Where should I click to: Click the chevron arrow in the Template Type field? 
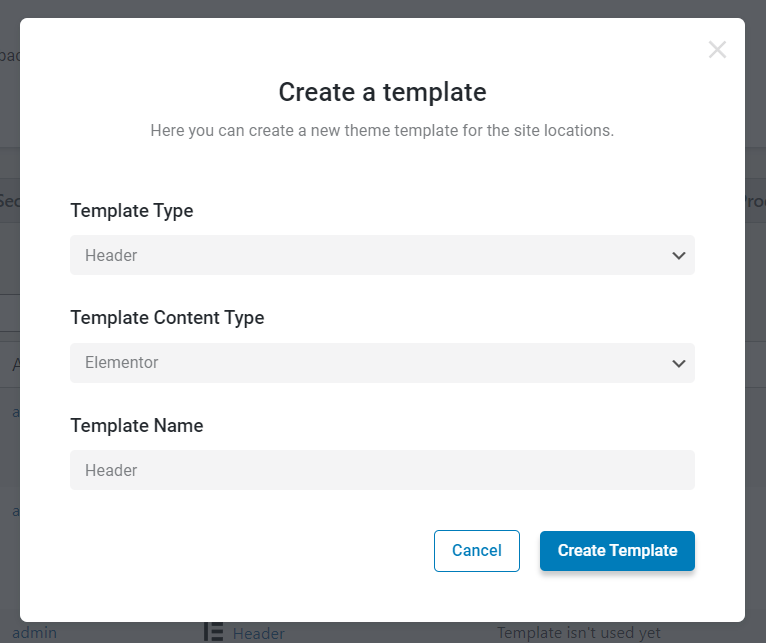point(679,256)
